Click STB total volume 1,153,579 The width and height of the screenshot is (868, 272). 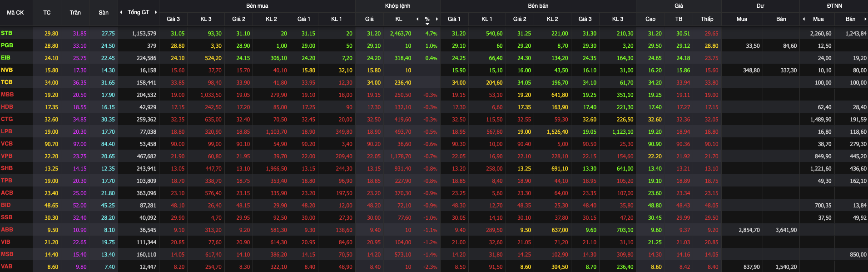tap(144, 34)
